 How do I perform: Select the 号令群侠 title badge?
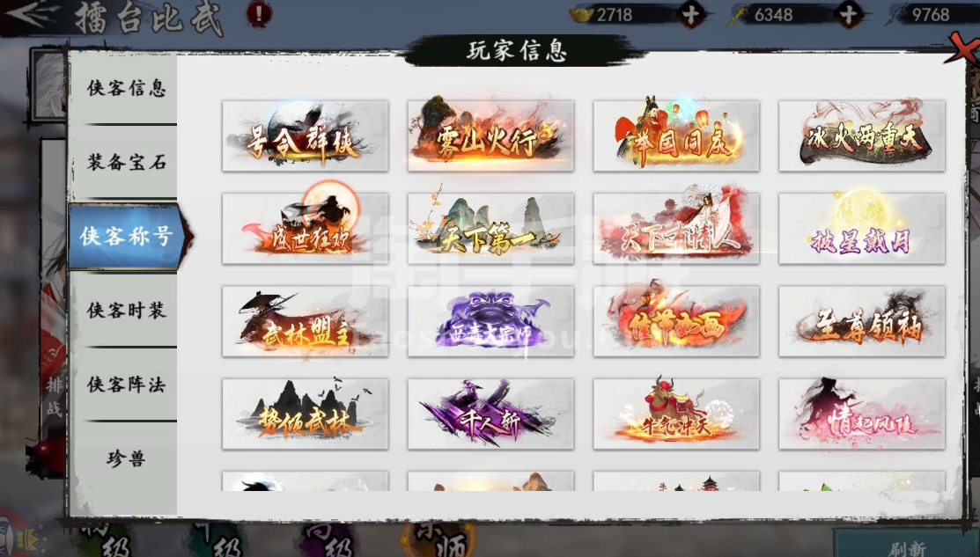(x=305, y=136)
